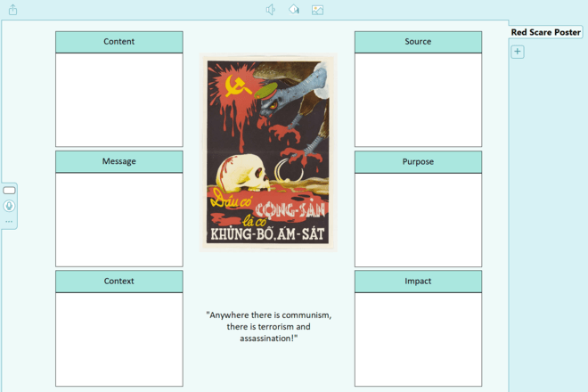Click the "Anywhere there is communism" translation text
This screenshot has height=392, width=588.
268,326
